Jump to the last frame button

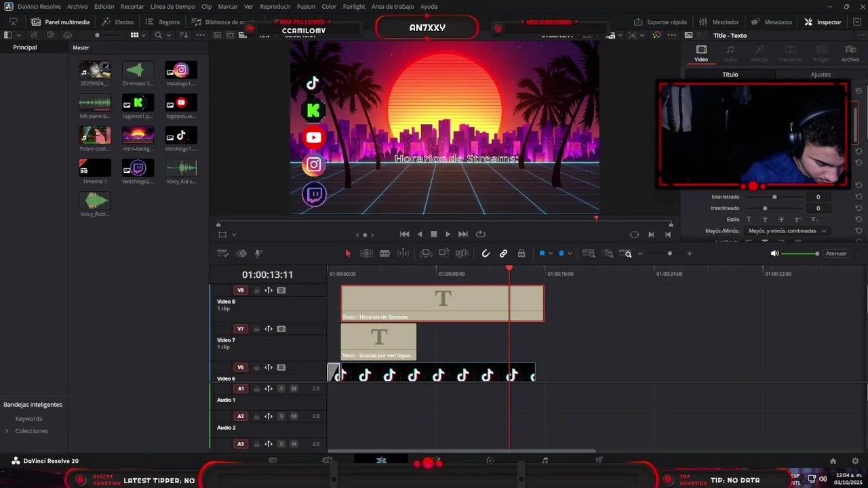point(463,235)
